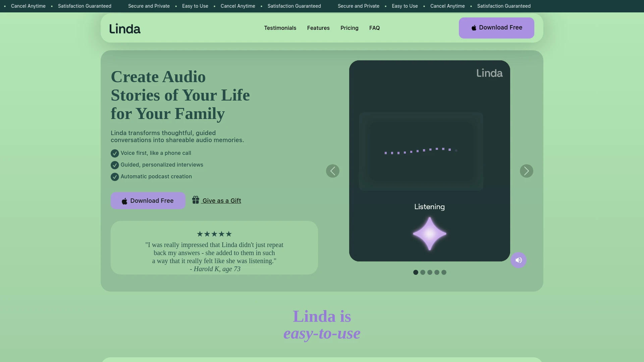Click checkmark beside Guided, personalized interviews
This screenshot has height=362, width=644.
[x=115, y=165]
